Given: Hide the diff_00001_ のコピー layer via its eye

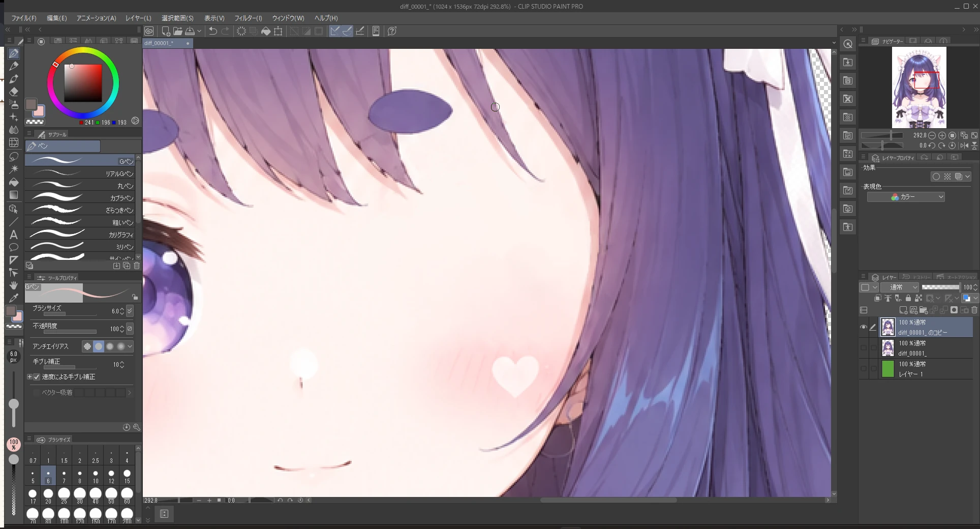Looking at the screenshot, I should (x=863, y=327).
